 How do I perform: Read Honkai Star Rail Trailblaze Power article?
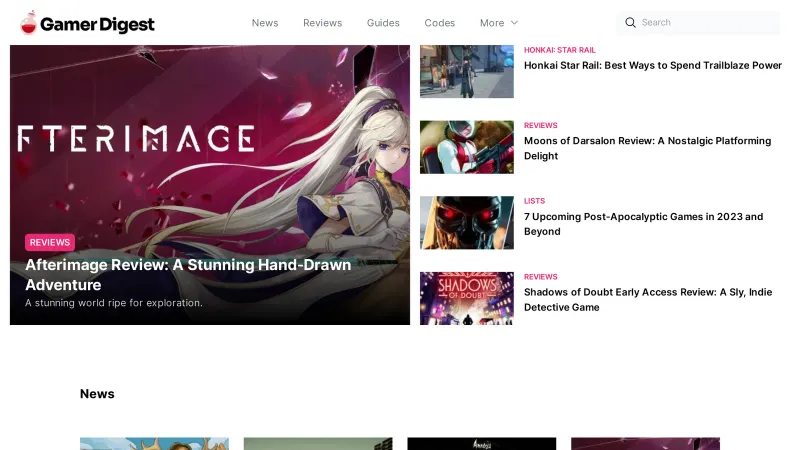pyautogui.click(x=652, y=65)
